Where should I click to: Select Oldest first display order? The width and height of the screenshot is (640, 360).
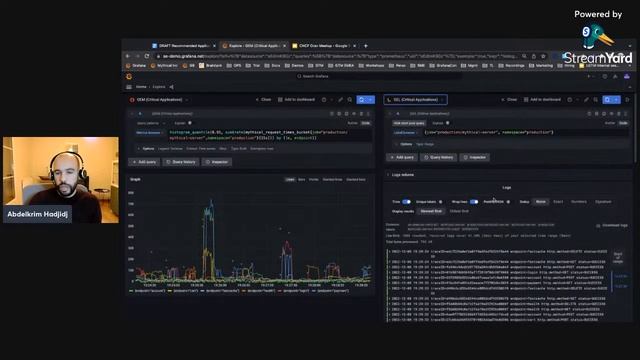(x=459, y=211)
